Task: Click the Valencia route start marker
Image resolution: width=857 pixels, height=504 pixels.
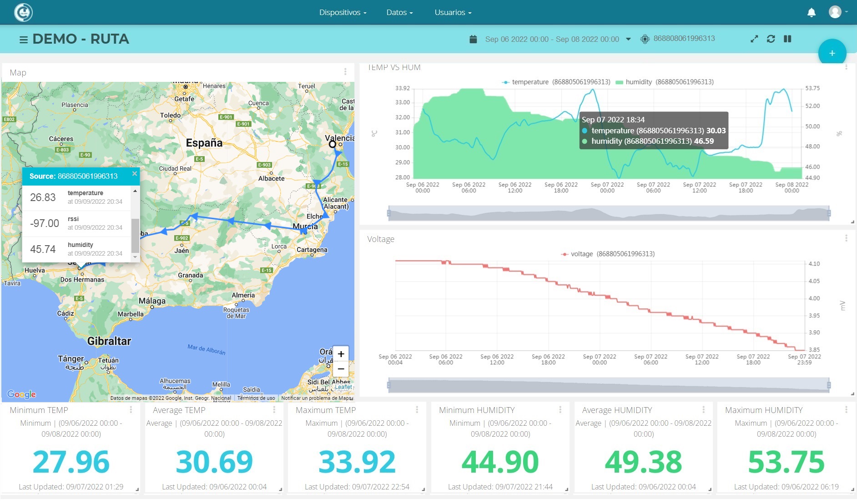Action: pos(333,144)
